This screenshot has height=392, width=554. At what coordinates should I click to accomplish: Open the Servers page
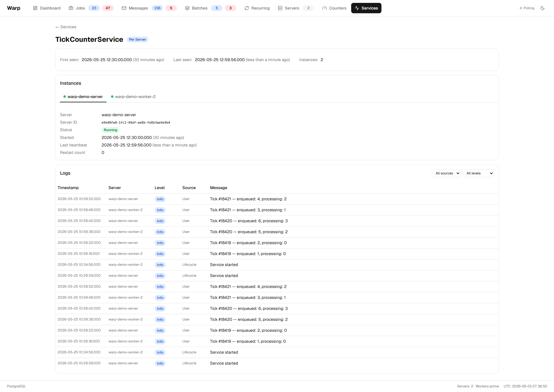point(289,8)
